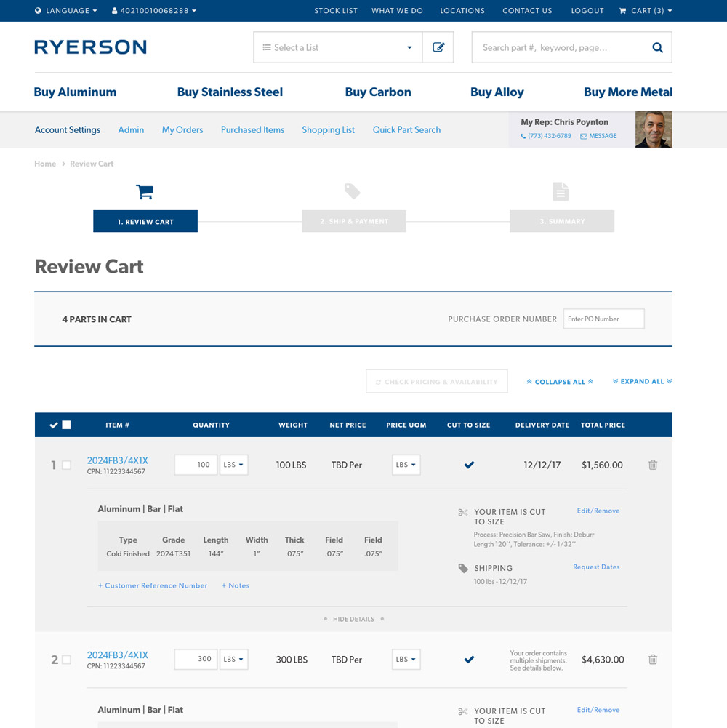Click the Enter PO Number field
The width and height of the screenshot is (727, 728).
point(603,319)
